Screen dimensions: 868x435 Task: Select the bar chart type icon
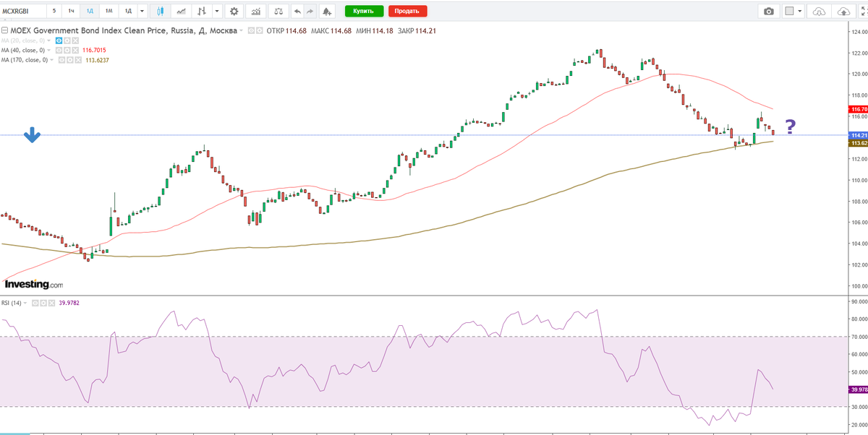click(x=201, y=11)
